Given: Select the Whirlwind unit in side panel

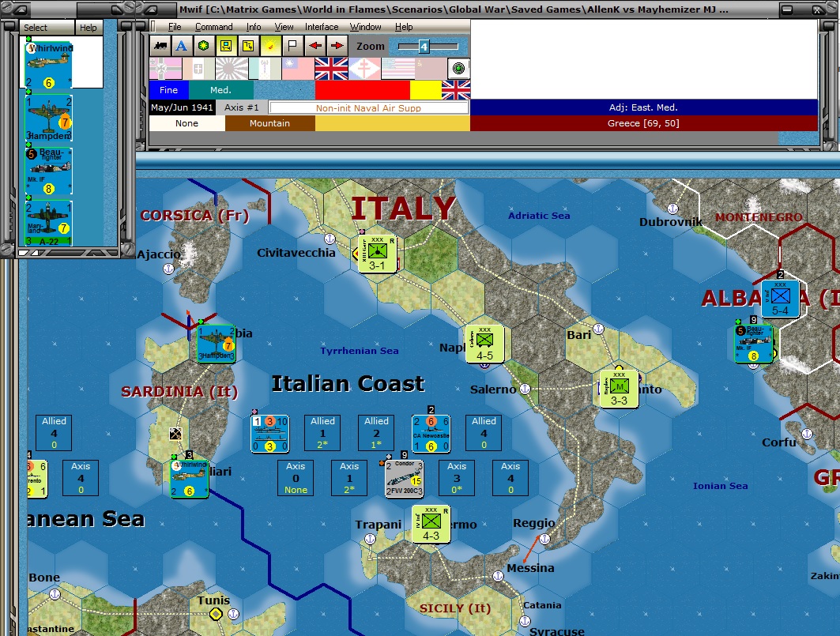Looking at the screenshot, I should click(49, 64).
